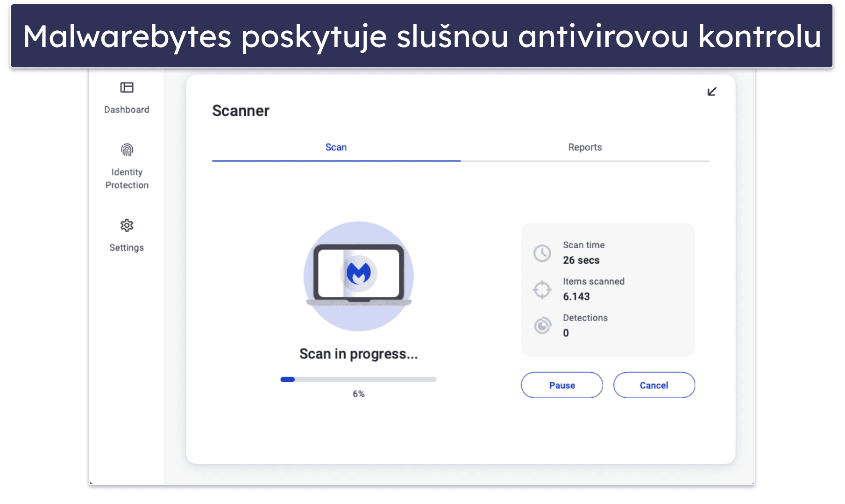Collapse the Scanner panel with arrow icon
Image resolution: width=845 pixels, height=504 pixels.
[x=711, y=91]
